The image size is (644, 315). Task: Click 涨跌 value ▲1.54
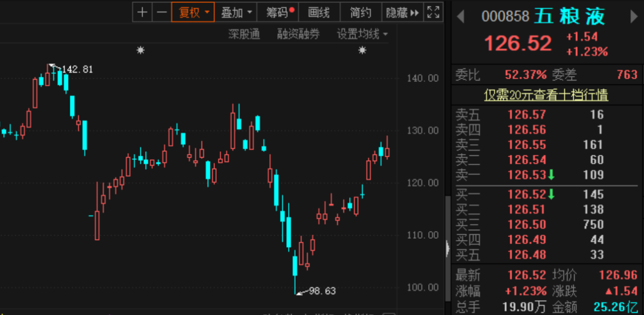point(621,291)
